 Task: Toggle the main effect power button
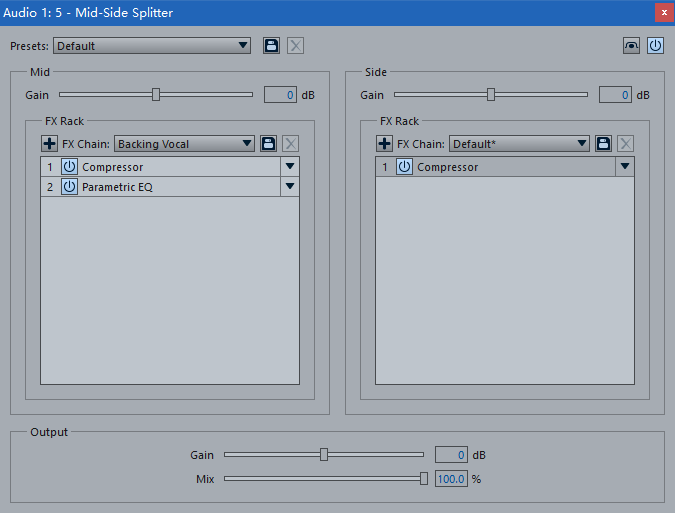[x=655, y=46]
